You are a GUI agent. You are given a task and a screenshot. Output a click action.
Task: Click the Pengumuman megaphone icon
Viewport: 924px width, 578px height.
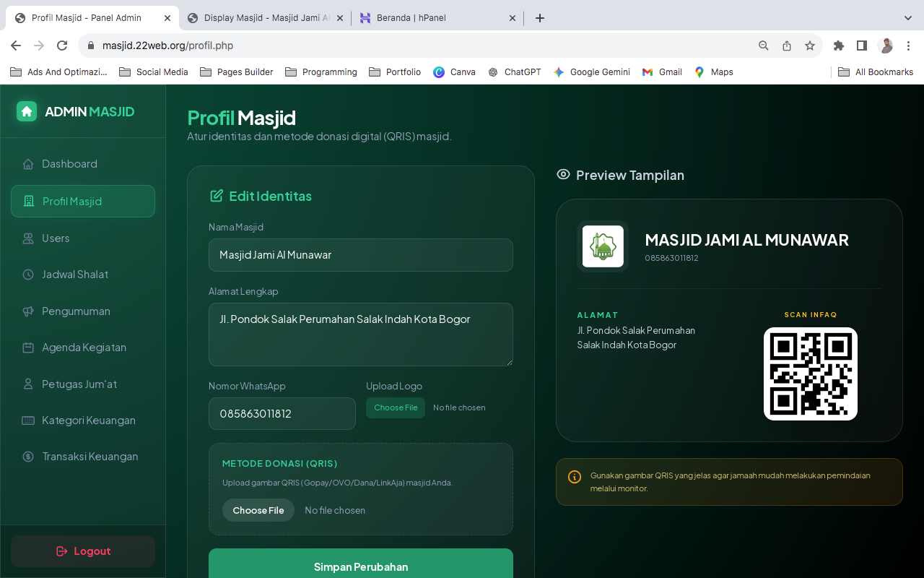[28, 311]
